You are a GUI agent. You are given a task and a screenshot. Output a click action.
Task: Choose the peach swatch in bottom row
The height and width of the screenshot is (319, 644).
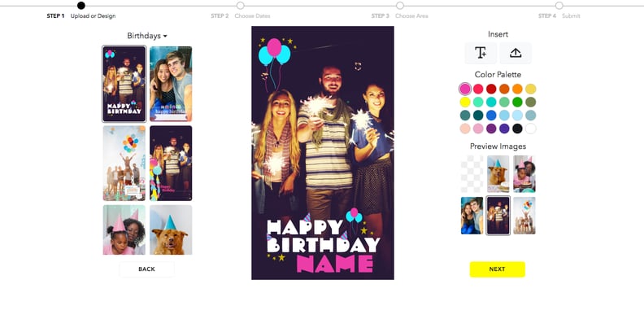[x=465, y=129]
